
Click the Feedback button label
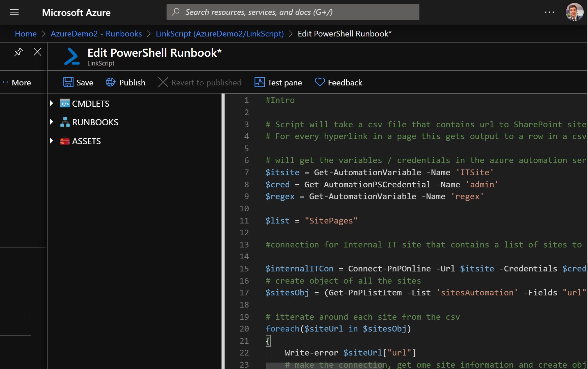pos(345,83)
